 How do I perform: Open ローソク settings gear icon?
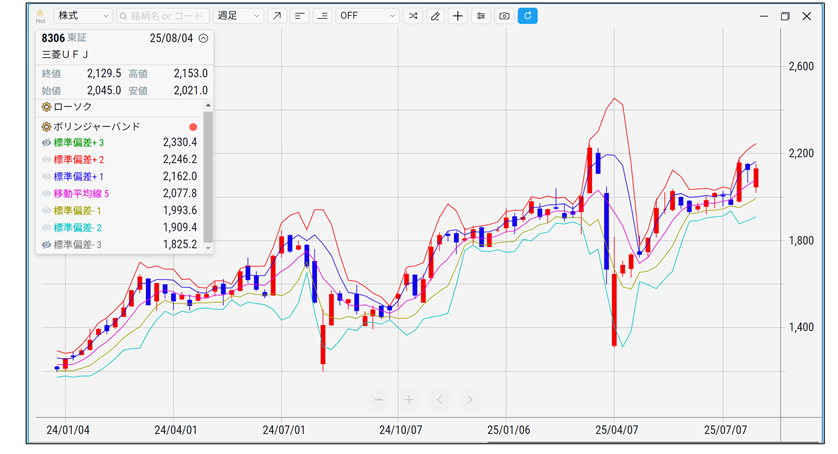pos(46,106)
